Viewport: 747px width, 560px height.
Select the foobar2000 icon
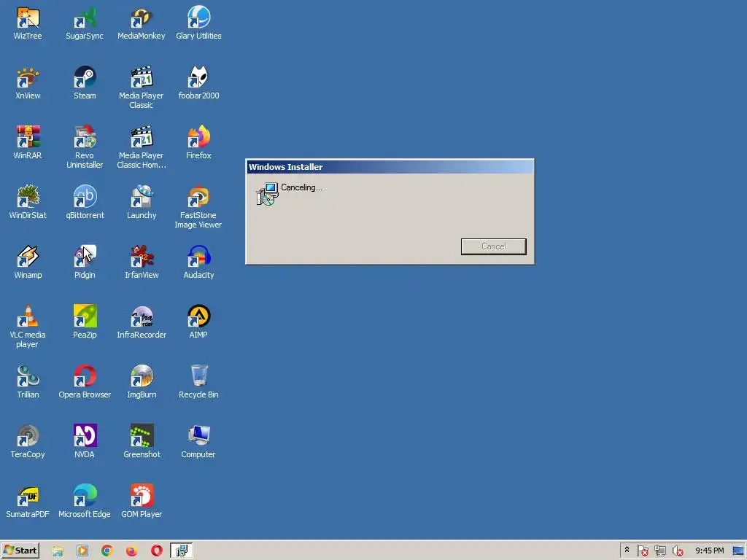pyautogui.click(x=198, y=83)
